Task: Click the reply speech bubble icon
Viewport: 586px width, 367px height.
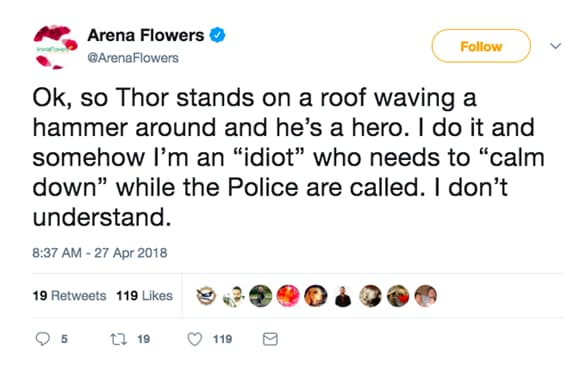Action: [43, 339]
